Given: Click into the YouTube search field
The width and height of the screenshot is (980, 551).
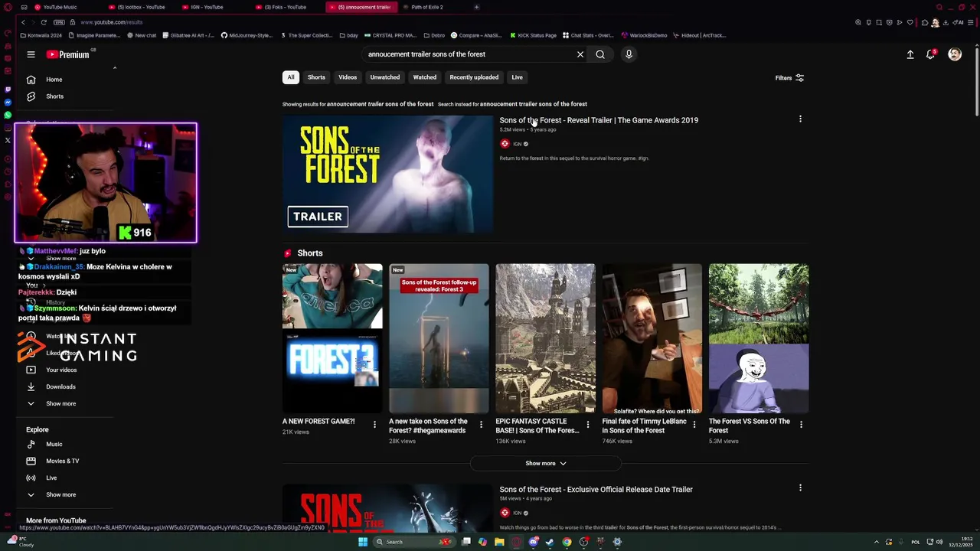Looking at the screenshot, I should click(x=467, y=54).
